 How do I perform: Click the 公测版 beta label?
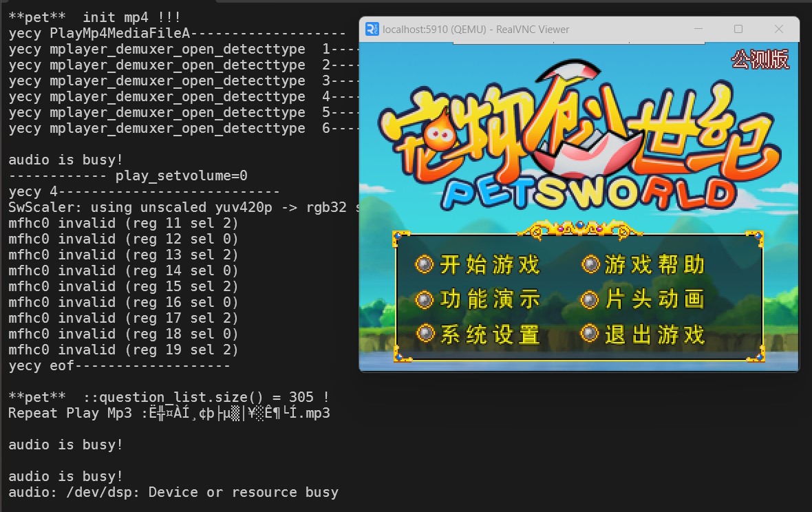(760, 60)
